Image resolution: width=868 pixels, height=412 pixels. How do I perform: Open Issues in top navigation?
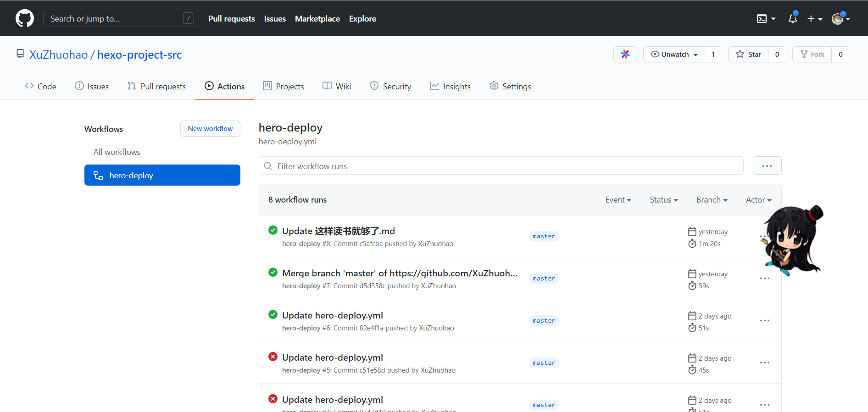(x=275, y=19)
